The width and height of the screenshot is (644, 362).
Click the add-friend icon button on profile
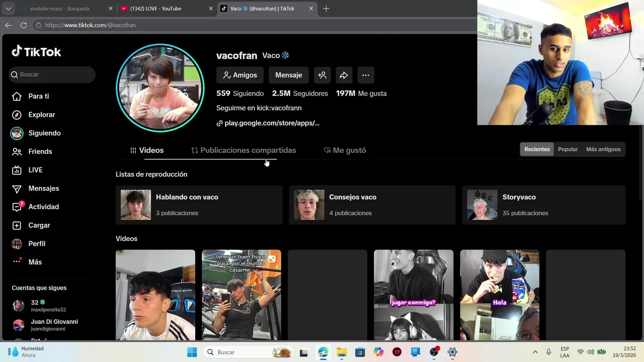[322, 75]
